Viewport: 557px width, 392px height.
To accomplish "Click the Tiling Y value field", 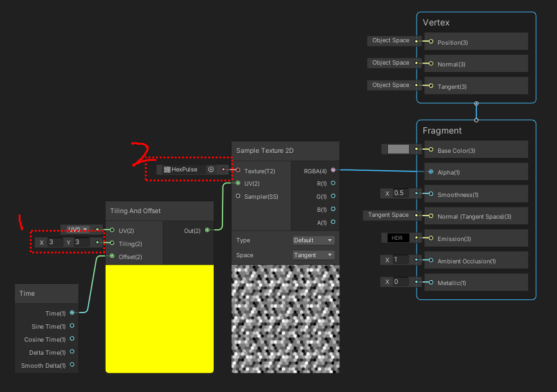I will point(81,242).
